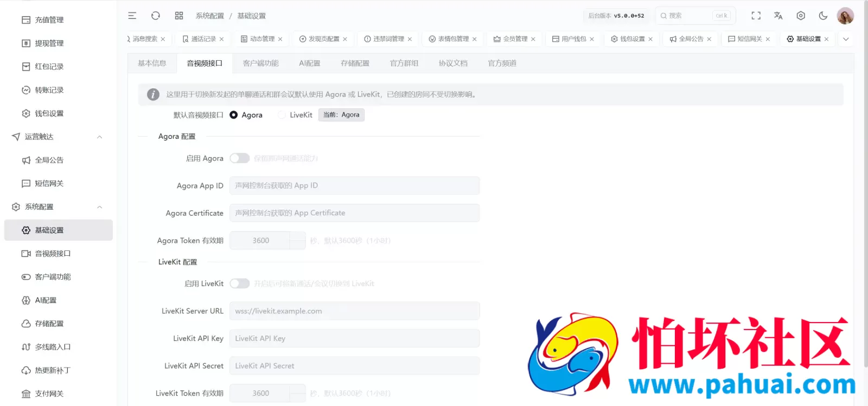
Task: Close the 表情包管理 page tab
Action: [475, 39]
